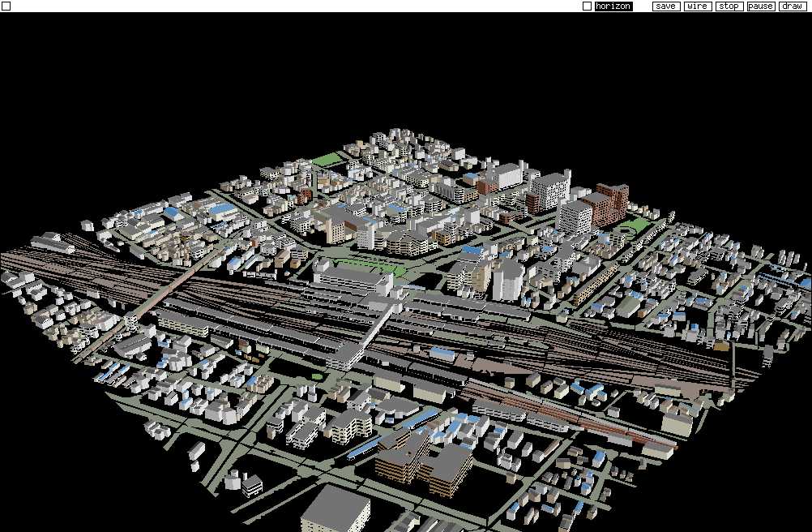The width and height of the screenshot is (812, 532).
Task: Click the save button
Action: tap(665, 6)
